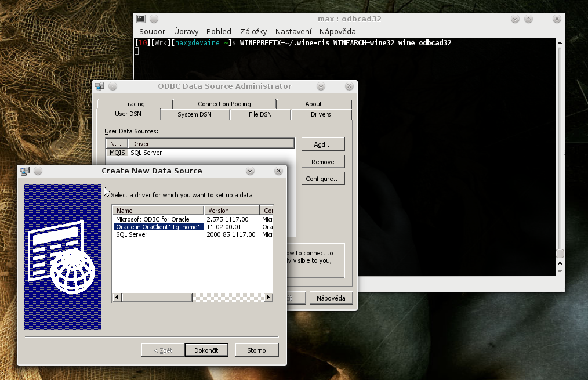Click terminal scrollbar up arrow at top

[x=560, y=43]
